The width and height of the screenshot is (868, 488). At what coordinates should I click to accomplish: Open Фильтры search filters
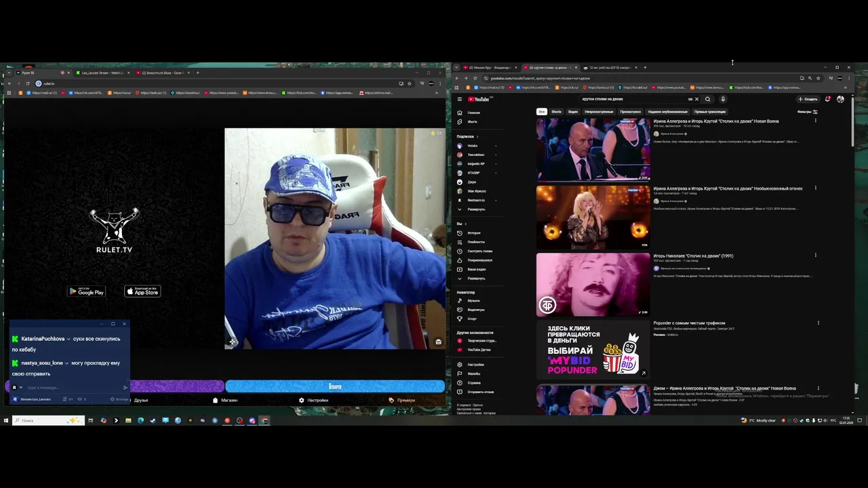[x=807, y=111]
